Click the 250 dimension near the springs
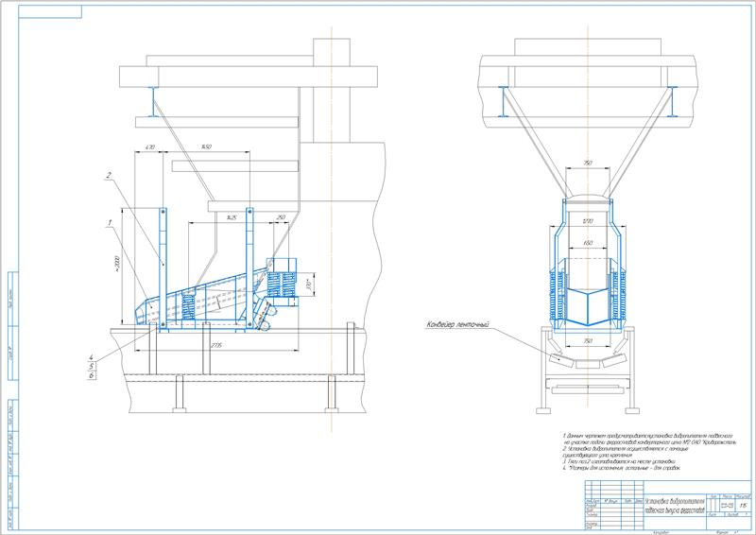Viewport: 756px width, 535px height. coord(281,217)
